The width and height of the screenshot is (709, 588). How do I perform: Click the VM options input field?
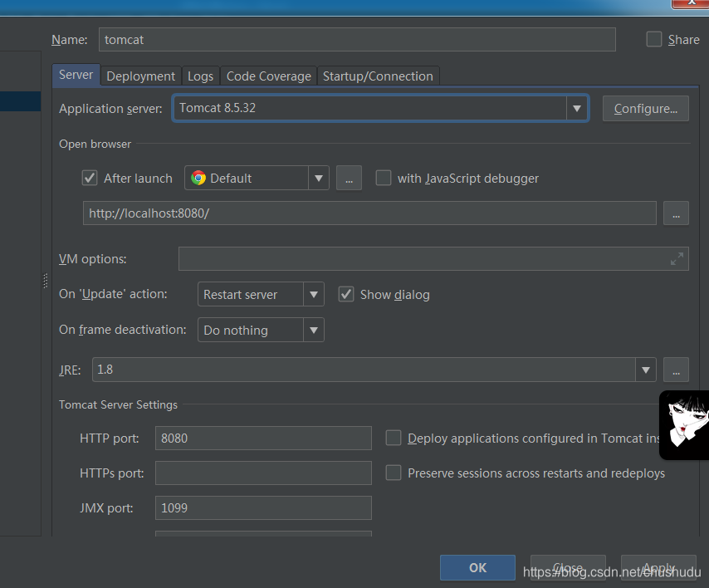433,259
